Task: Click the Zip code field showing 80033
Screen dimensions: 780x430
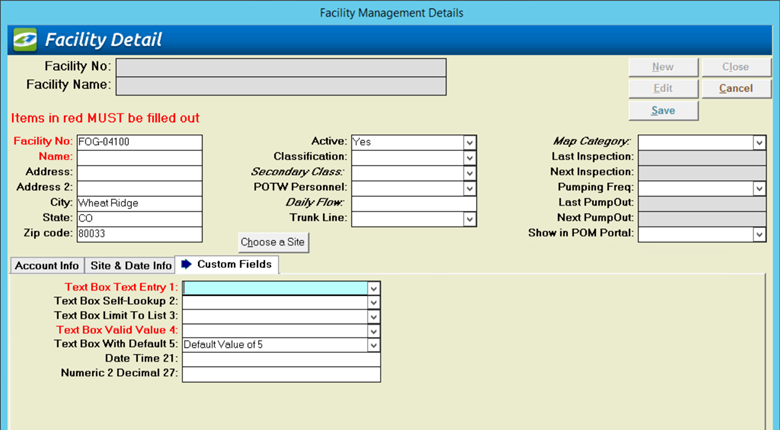Action: 139,234
